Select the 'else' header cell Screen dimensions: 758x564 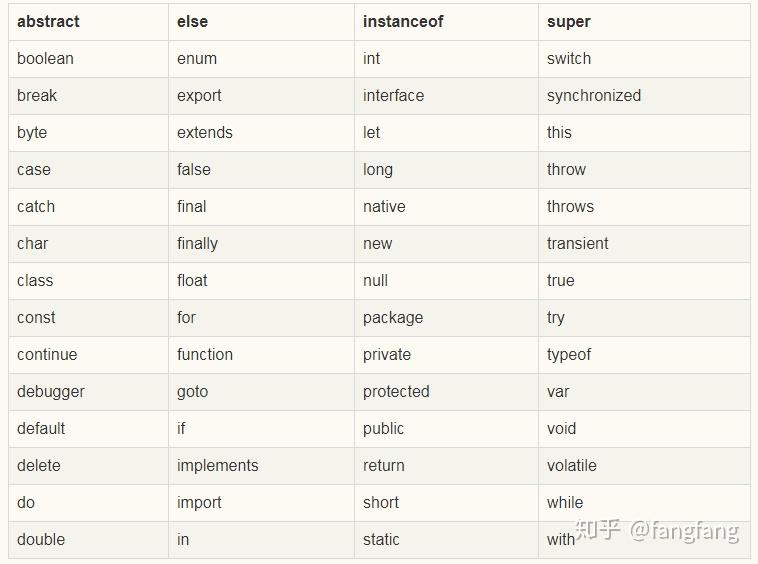tap(193, 21)
